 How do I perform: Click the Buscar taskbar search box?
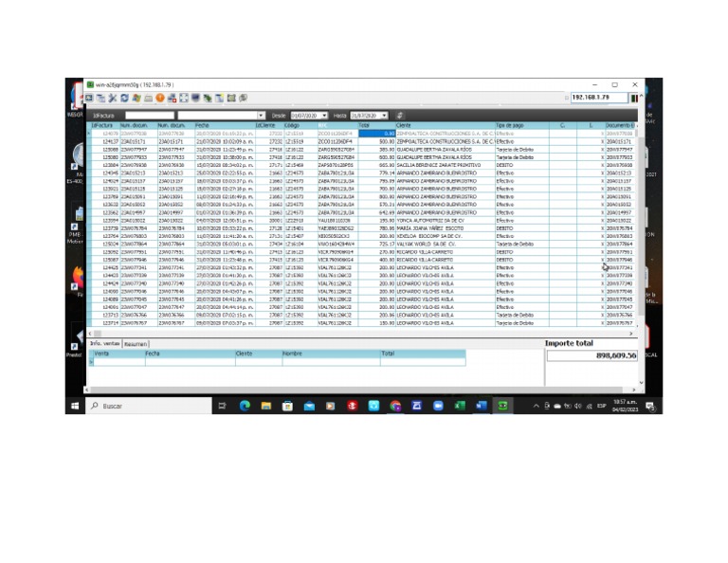[149, 406]
